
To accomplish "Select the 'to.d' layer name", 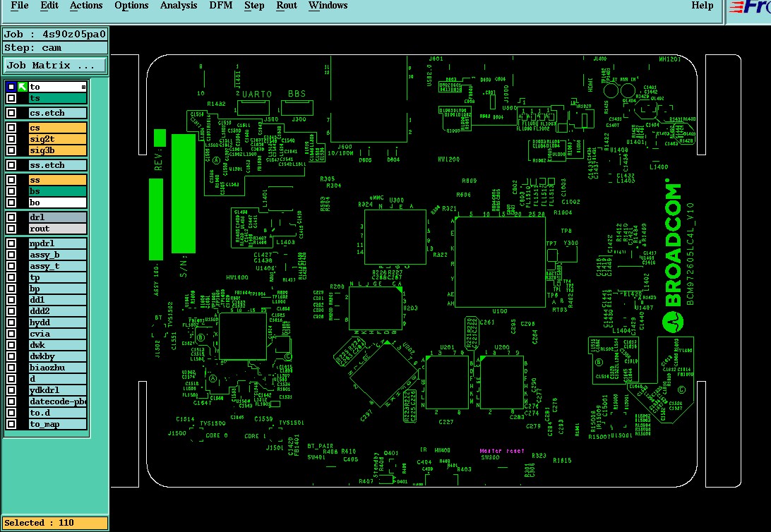I will (x=57, y=413).
